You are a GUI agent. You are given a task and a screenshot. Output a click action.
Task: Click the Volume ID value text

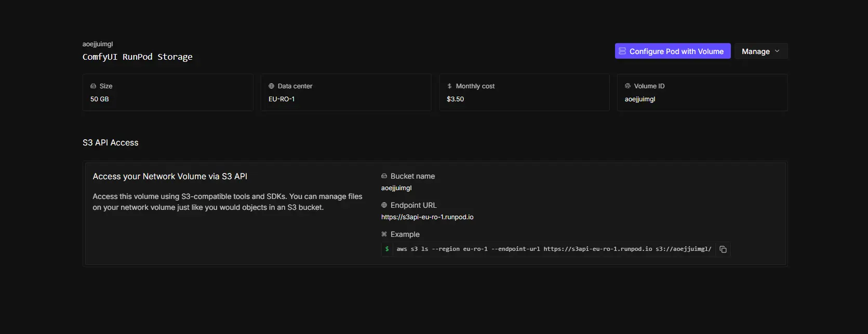(x=639, y=99)
